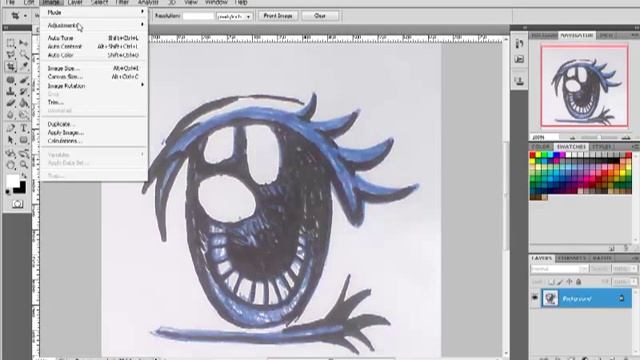This screenshot has width=640, height=360.
Task: Toggle lock position in Layers panel
Action: coord(569,282)
